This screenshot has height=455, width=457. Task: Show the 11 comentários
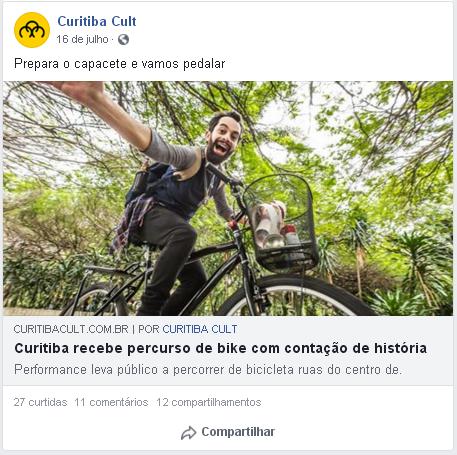(x=111, y=402)
